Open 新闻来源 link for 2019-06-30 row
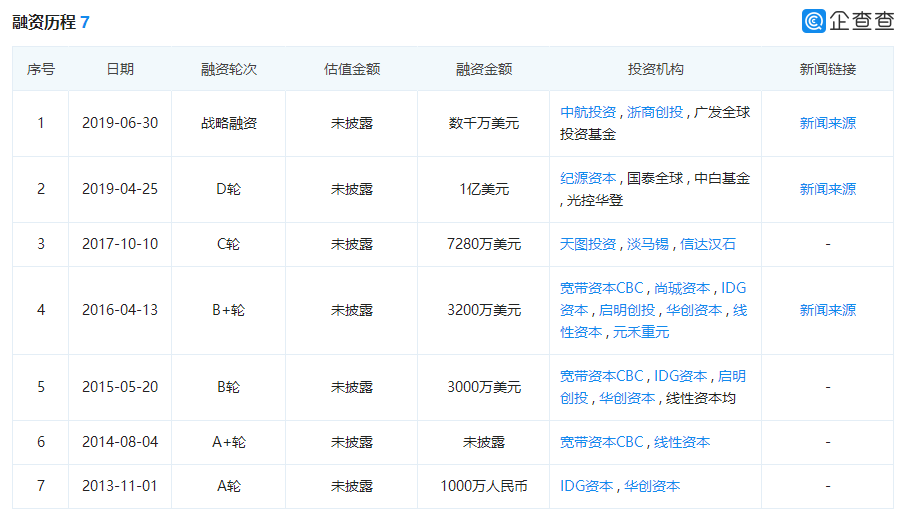Viewport: 906px width, 519px height. (827, 123)
